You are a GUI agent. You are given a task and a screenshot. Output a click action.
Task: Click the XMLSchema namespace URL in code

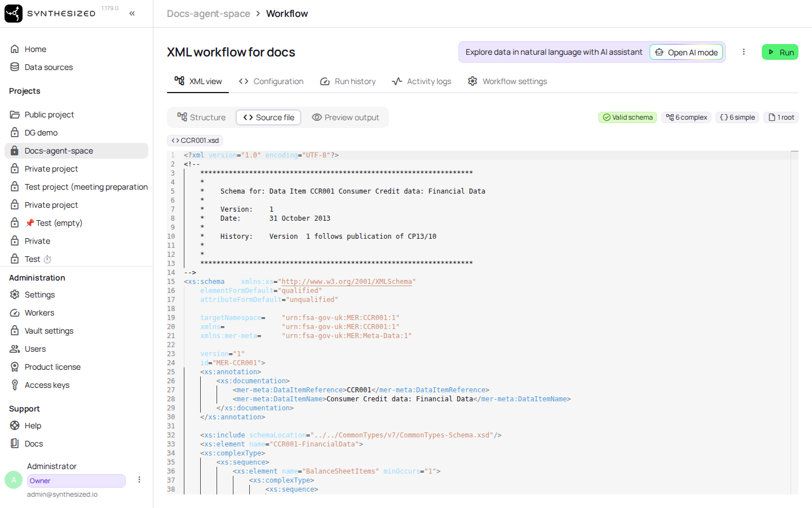347,282
